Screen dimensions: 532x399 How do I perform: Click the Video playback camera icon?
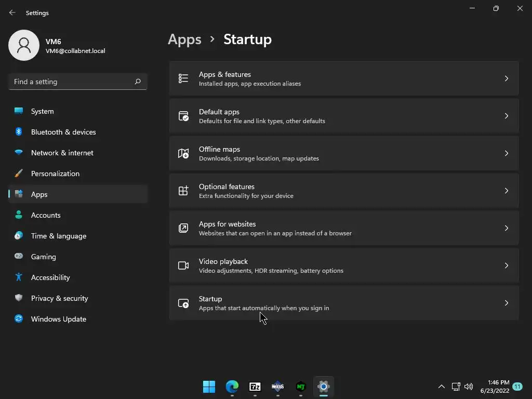(x=183, y=265)
